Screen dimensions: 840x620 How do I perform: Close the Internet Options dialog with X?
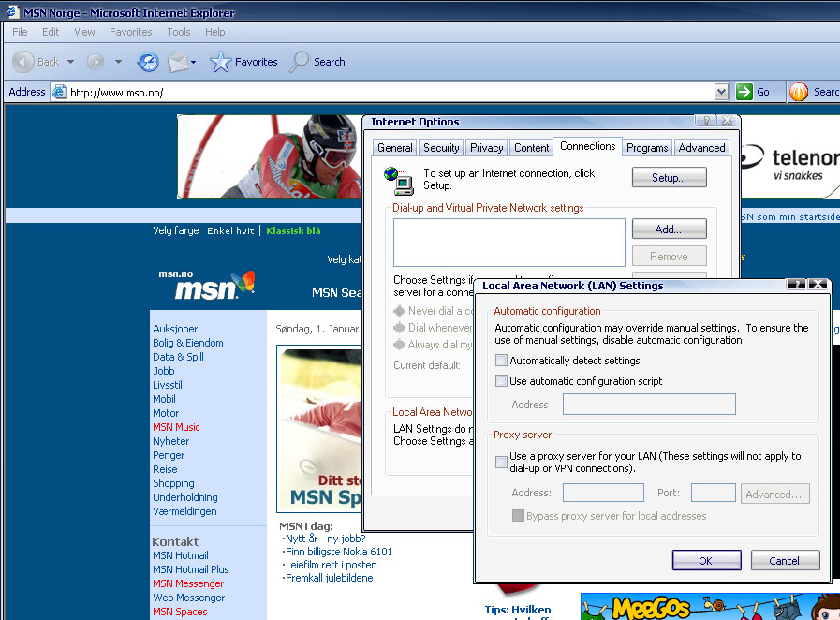point(727,121)
